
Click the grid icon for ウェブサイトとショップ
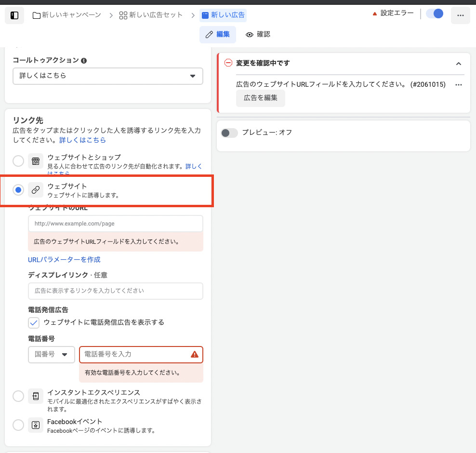tap(36, 161)
